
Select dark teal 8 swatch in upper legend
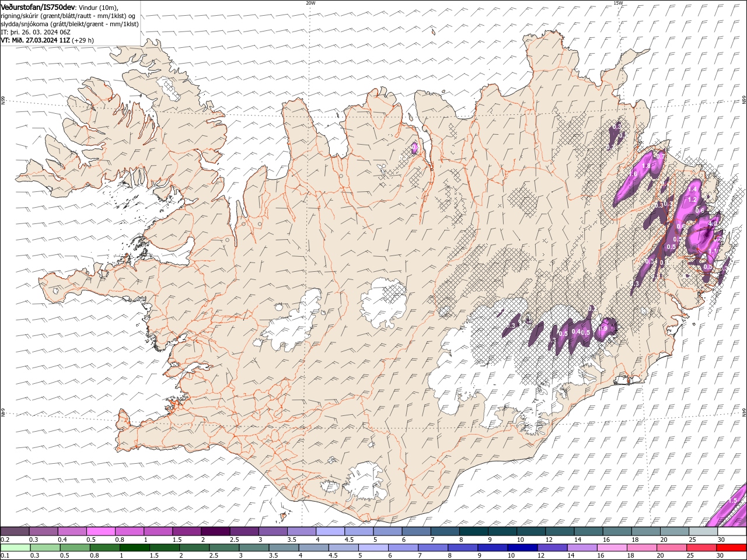[x=473, y=531]
